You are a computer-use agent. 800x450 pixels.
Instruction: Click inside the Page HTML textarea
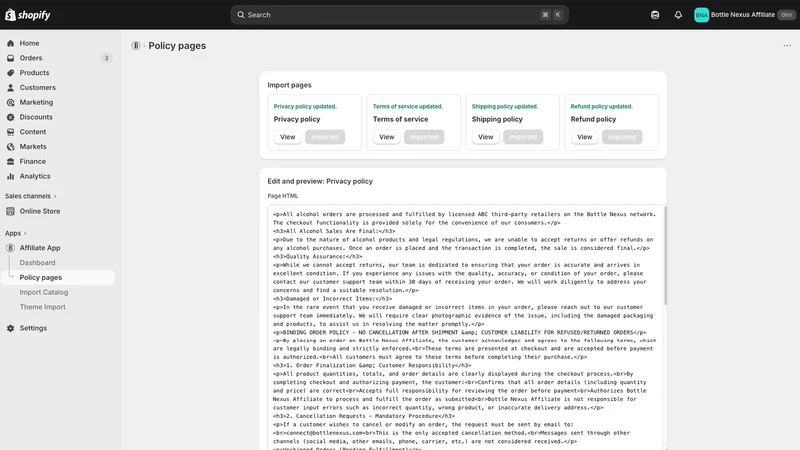(465, 328)
